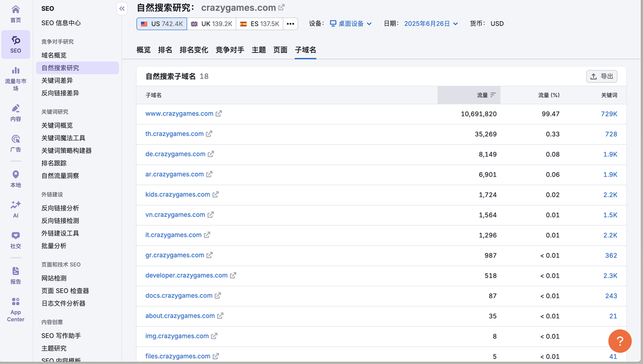Open the 2025年6月26日 date dropdown
The height and width of the screenshot is (364, 643).
tap(431, 24)
